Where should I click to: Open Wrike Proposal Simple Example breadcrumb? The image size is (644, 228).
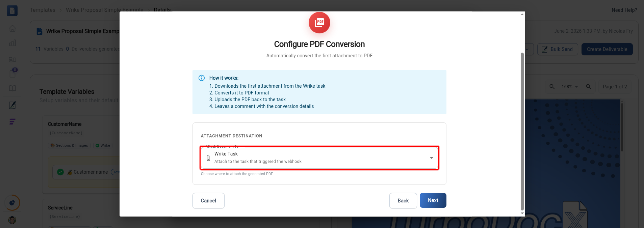pyautogui.click(x=105, y=10)
